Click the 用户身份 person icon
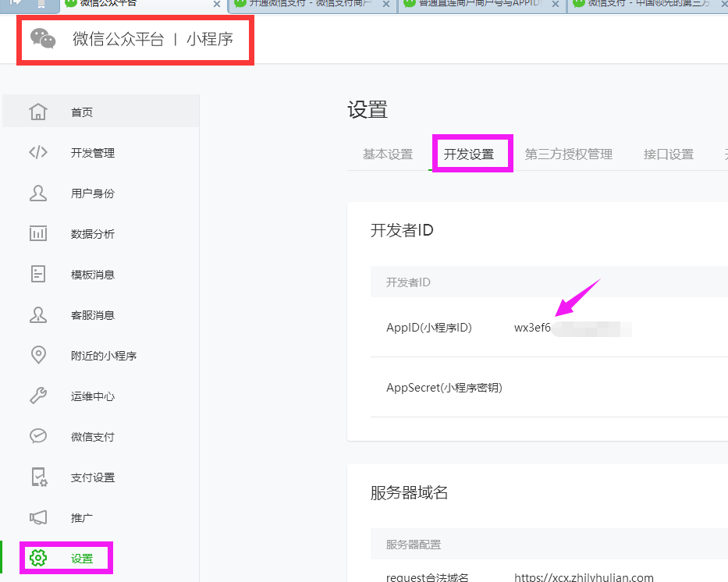 coord(38,193)
